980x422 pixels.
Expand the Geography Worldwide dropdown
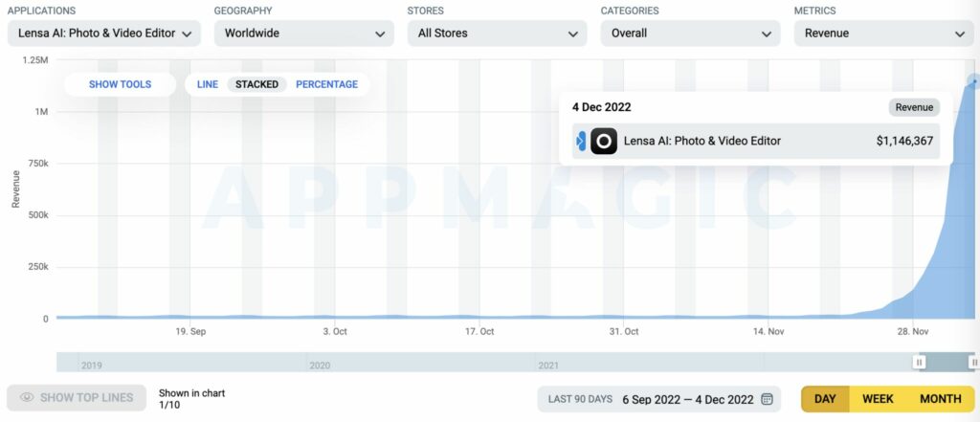[304, 33]
